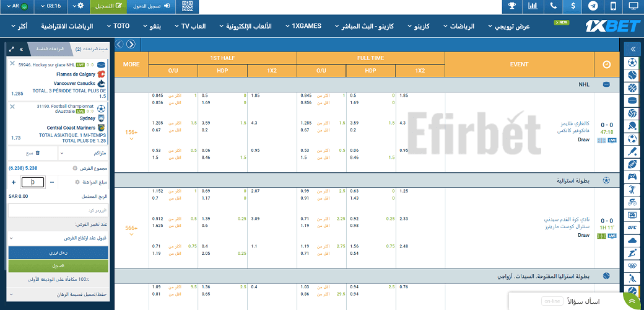
Task: Select the tennis sport icon in the sidebar
Action: point(632,76)
